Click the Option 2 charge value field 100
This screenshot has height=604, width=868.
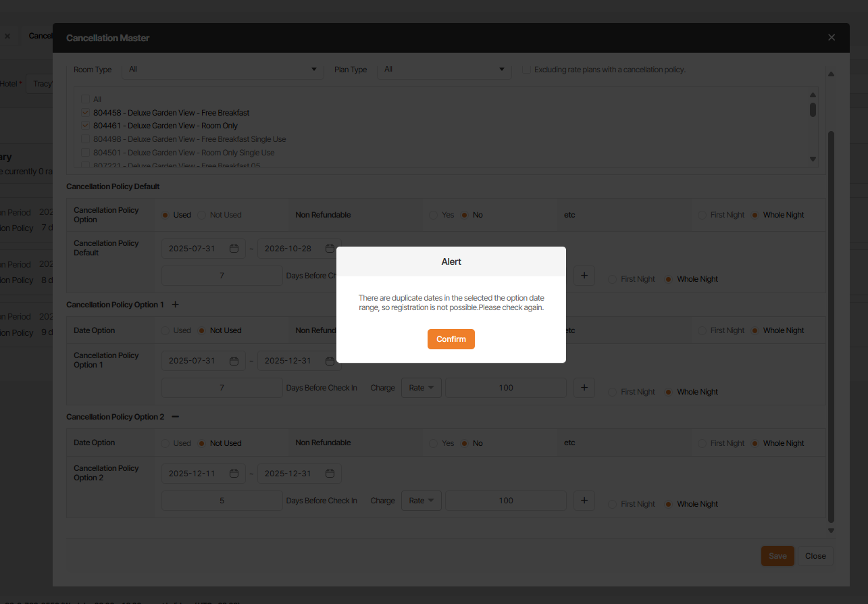coord(506,501)
